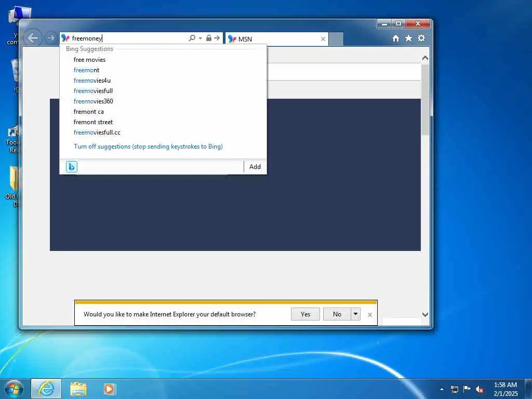The height and width of the screenshot is (399, 532).
Task: Open the Windows Start button
Action: coord(14,389)
